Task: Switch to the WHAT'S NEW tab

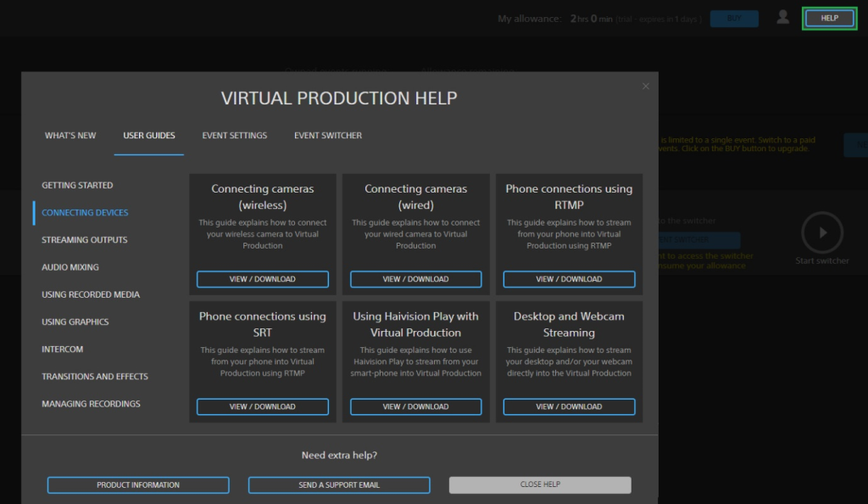Action: (x=70, y=135)
